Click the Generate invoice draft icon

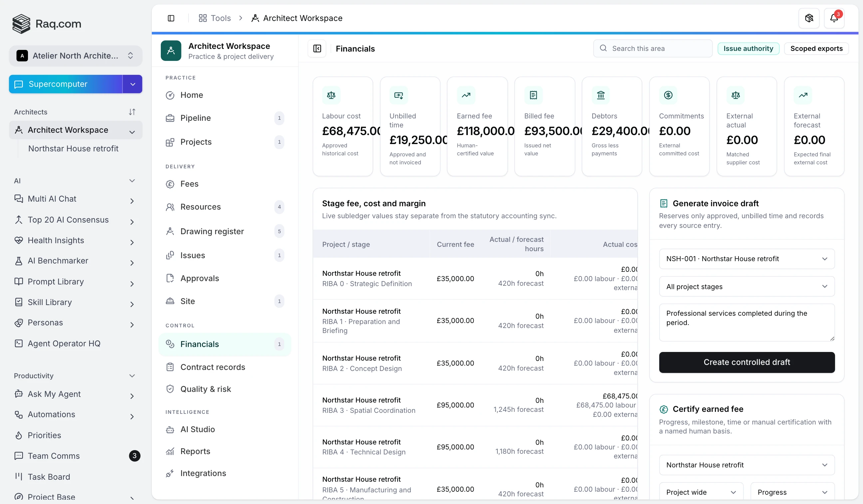(x=664, y=204)
